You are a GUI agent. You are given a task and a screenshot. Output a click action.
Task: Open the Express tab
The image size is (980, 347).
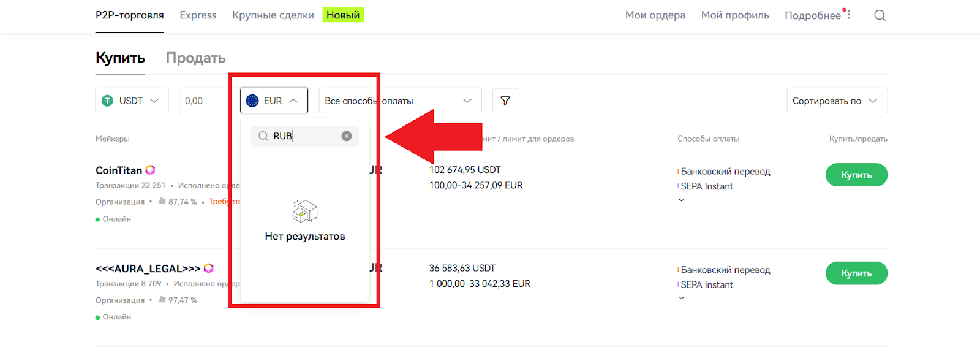pos(198,15)
